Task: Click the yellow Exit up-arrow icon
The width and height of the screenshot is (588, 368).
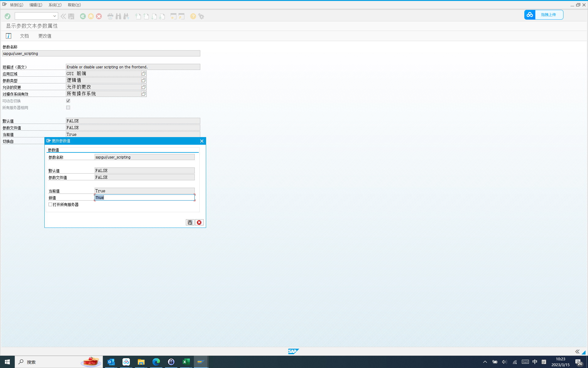Action: [x=91, y=16]
